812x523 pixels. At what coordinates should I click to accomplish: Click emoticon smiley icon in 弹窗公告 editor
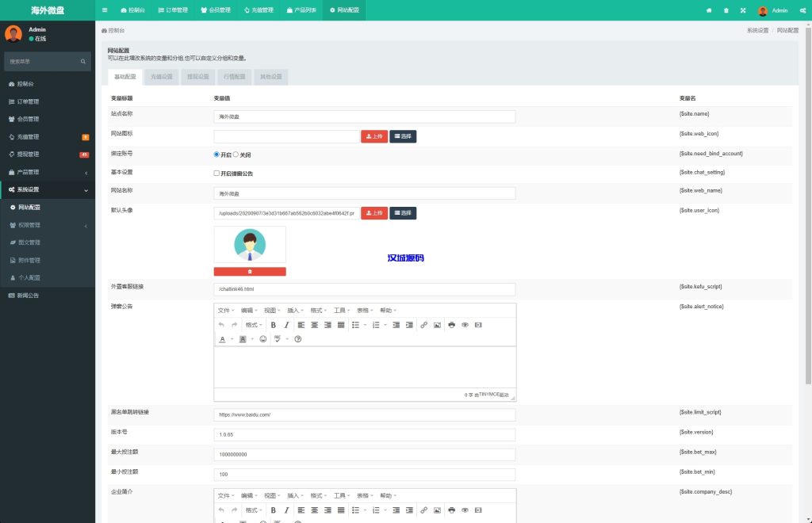263,339
